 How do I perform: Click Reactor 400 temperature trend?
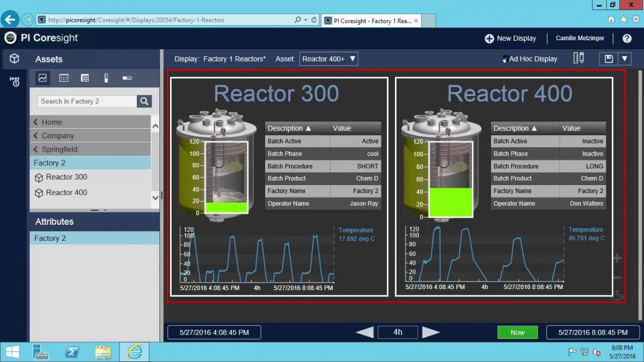pyautogui.click(x=486, y=255)
